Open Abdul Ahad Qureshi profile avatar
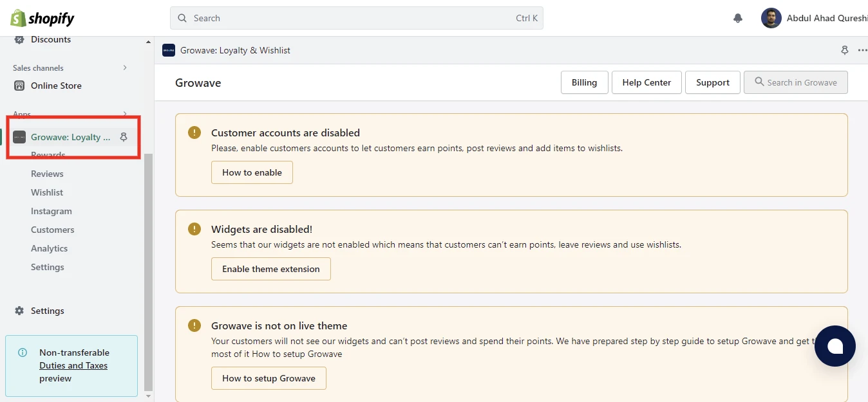The image size is (868, 402). [x=771, y=18]
